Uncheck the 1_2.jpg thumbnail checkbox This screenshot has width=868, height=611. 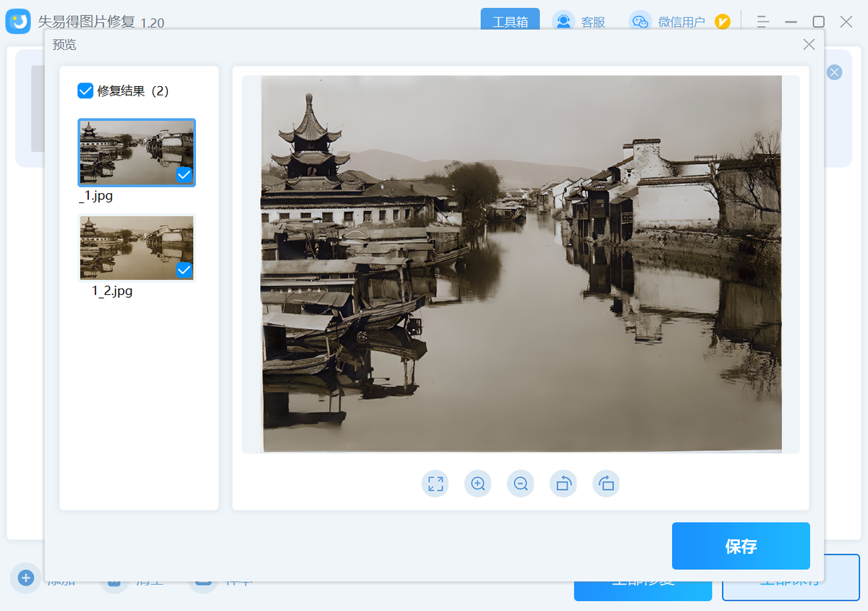[x=184, y=270]
